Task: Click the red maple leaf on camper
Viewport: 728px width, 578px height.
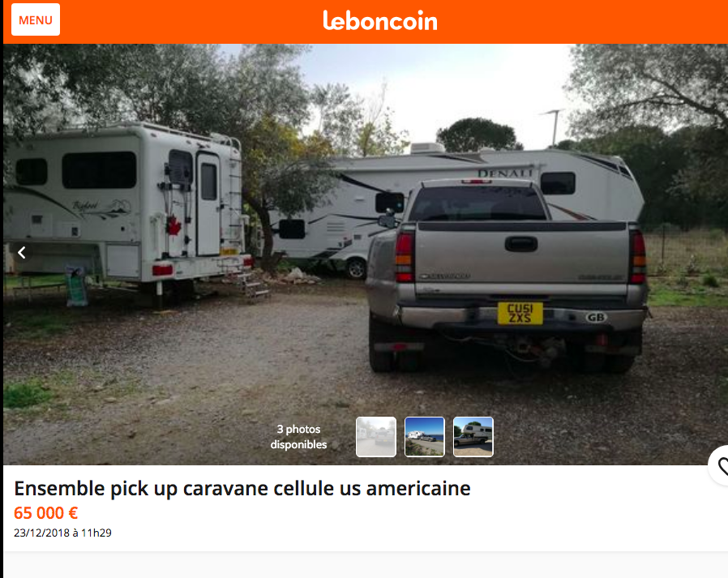Action: pos(173,226)
